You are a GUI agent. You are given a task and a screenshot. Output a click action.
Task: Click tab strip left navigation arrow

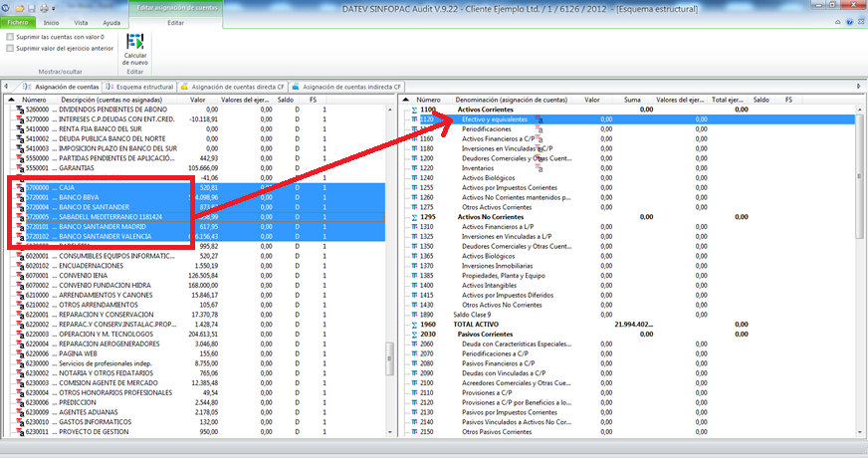pos(6,87)
